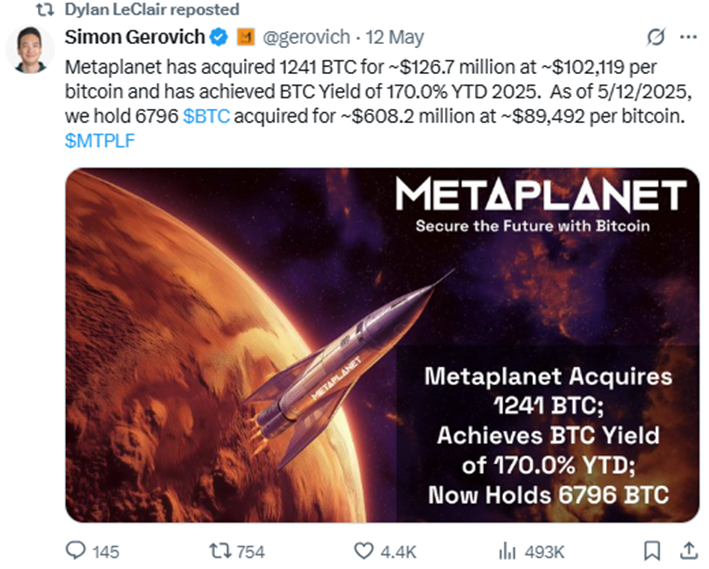
Task: Open Simon Gerovich's profile picture
Action: 30,50
